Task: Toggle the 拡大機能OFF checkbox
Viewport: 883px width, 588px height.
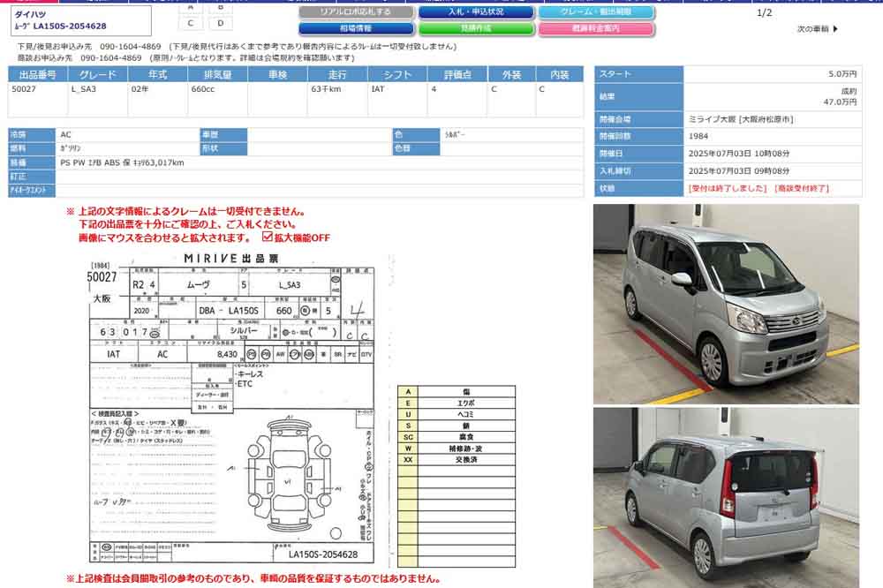Action: pos(268,237)
